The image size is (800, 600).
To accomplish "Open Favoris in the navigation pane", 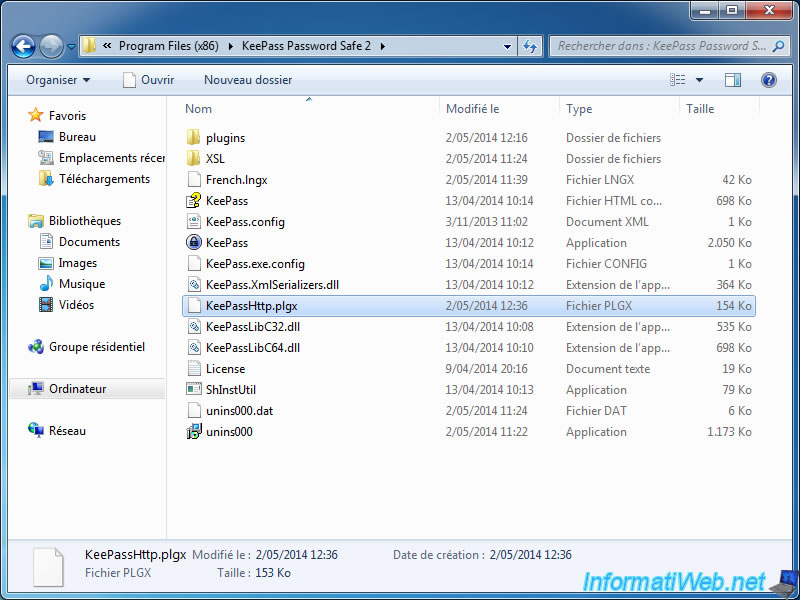I will tap(67, 116).
